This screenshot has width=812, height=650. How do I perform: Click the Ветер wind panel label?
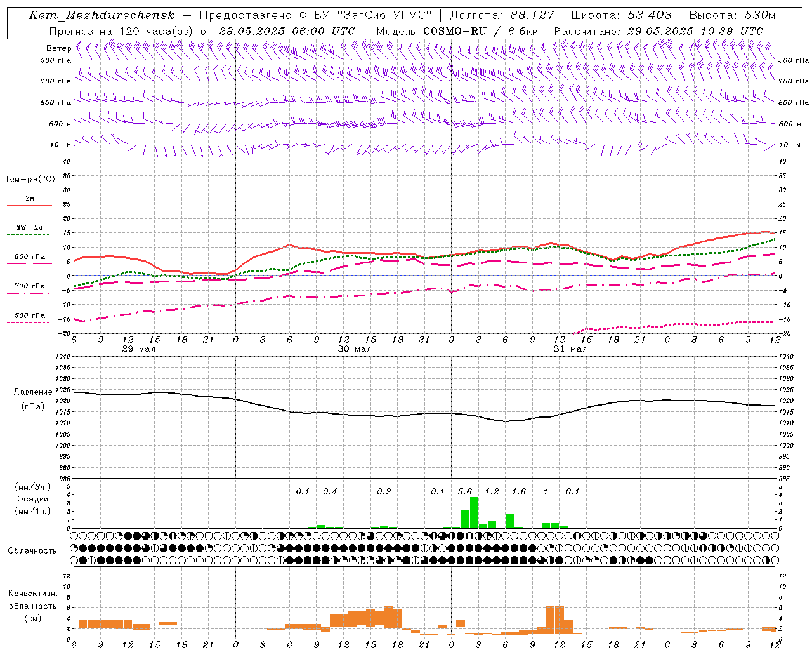tap(58, 48)
